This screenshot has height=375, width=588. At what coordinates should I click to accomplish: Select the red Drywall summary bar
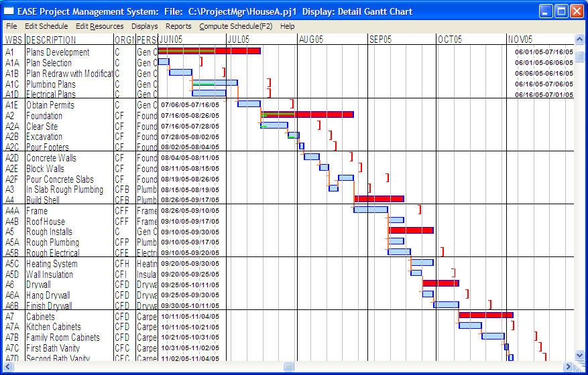pos(440,283)
